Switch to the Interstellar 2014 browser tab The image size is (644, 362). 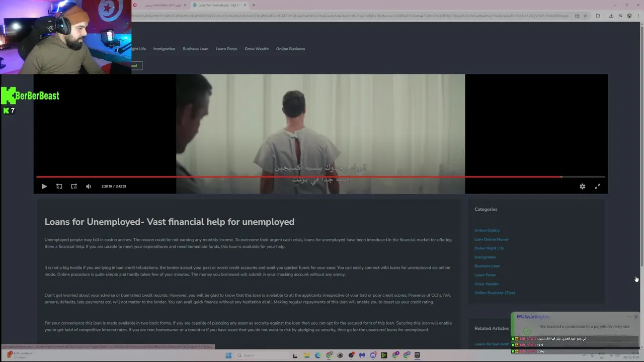[x=160, y=5]
